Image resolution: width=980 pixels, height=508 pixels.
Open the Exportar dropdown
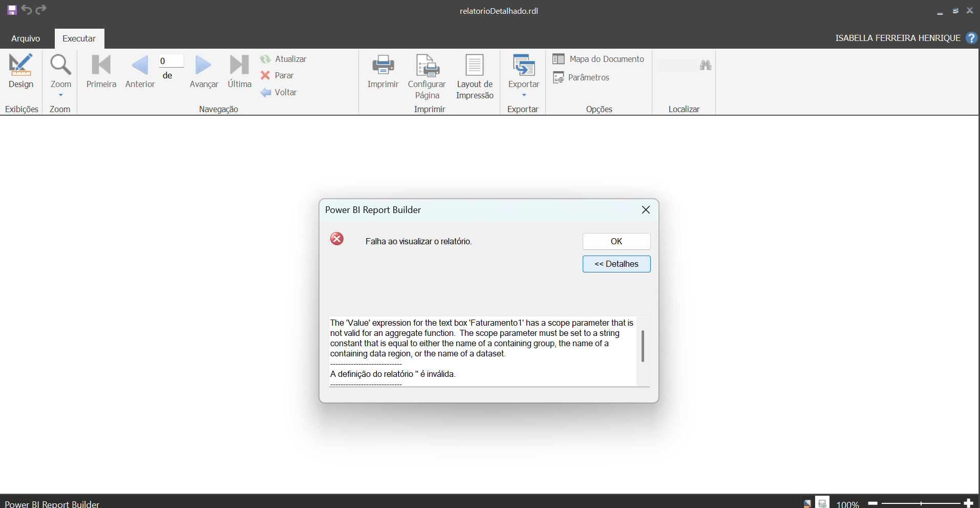click(524, 75)
